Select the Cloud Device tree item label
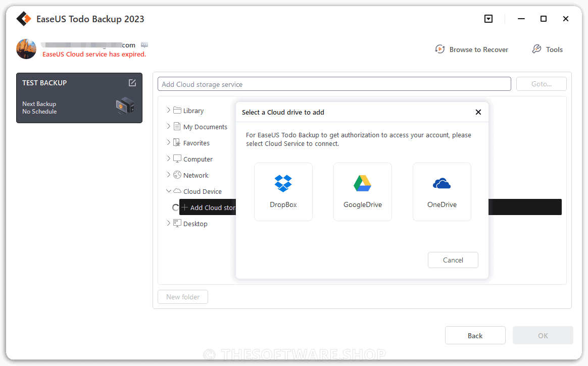This screenshot has width=588, height=366. pyautogui.click(x=203, y=191)
